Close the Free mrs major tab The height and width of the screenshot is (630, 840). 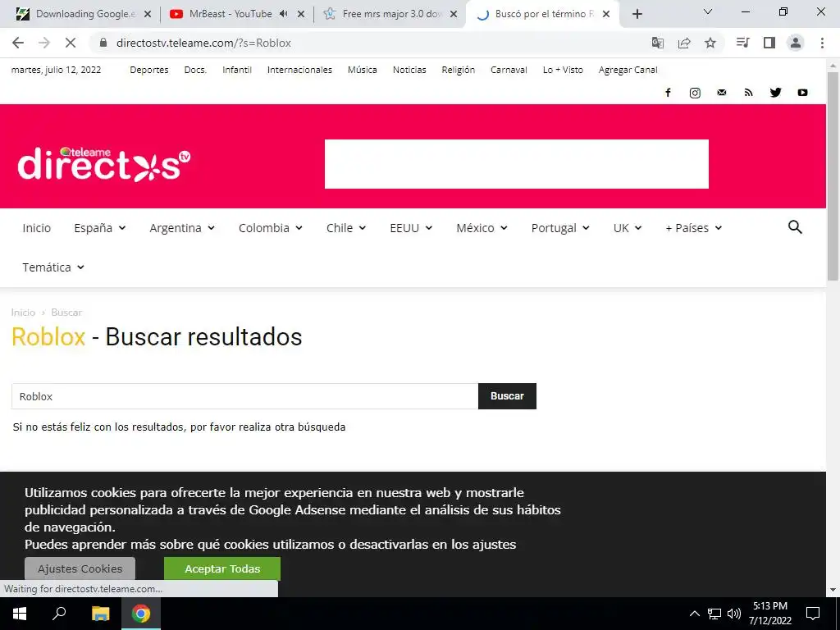[453, 14]
